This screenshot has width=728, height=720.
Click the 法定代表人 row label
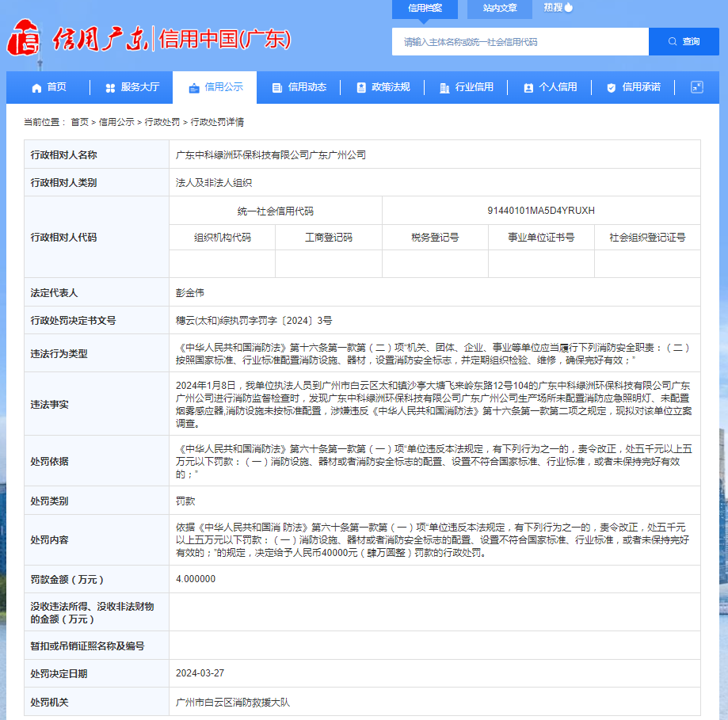54,293
